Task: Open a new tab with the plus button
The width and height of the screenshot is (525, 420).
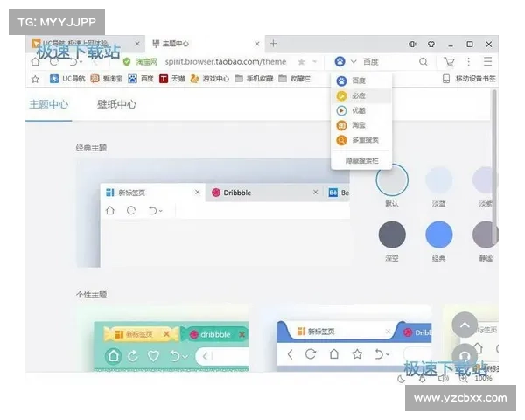Action: pos(273,44)
